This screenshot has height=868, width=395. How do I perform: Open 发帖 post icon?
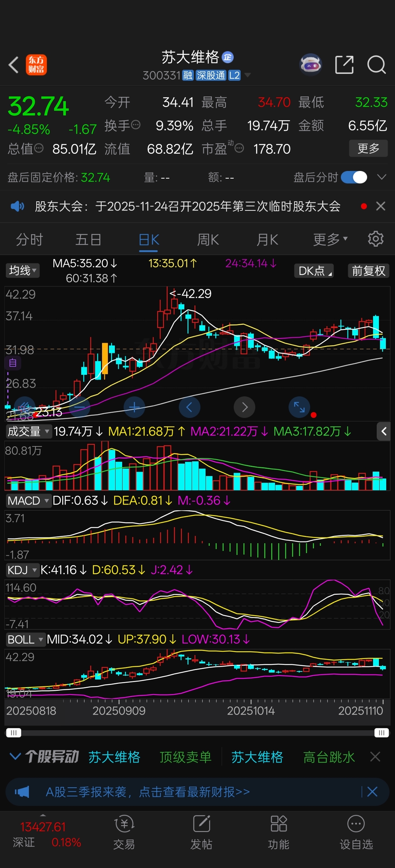point(202,832)
